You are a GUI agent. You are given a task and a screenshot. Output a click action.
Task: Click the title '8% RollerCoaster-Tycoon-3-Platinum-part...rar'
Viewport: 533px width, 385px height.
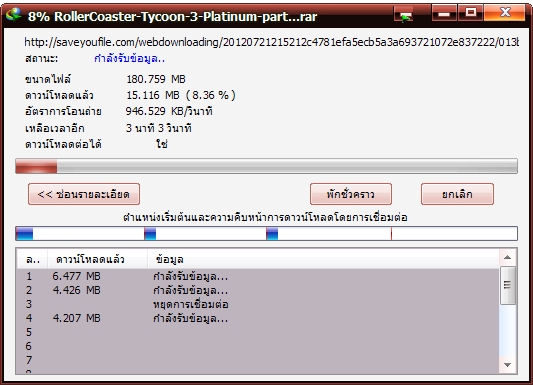click(173, 16)
